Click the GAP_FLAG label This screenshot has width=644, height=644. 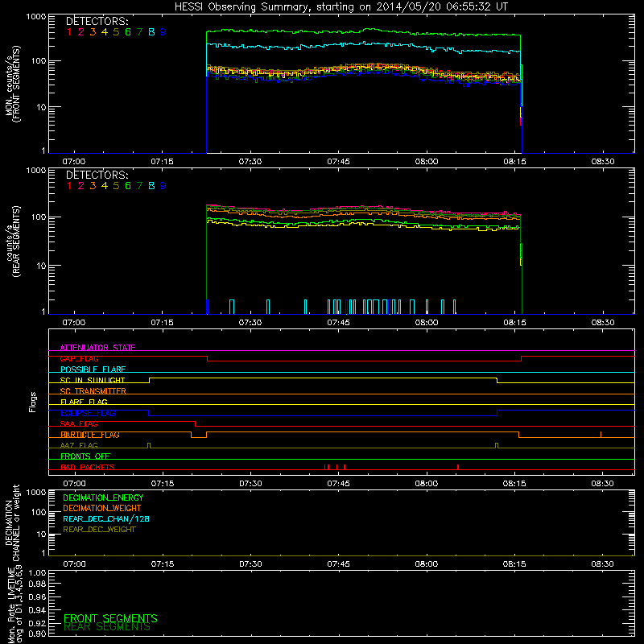tap(79, 358)
